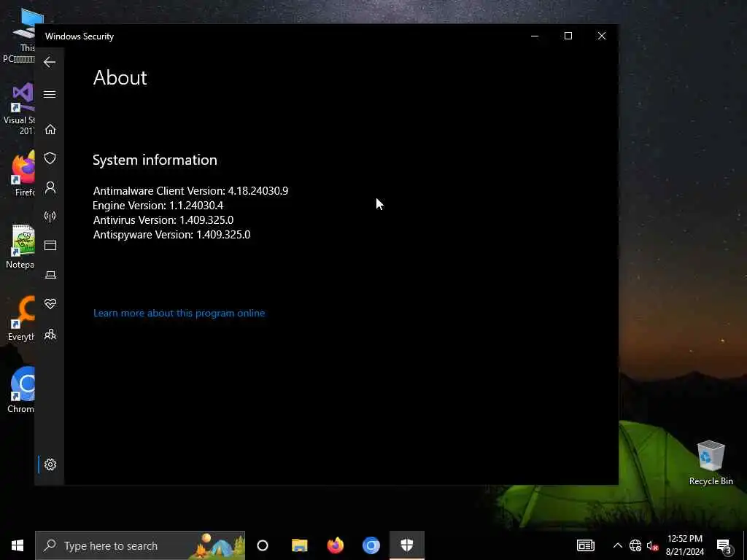Open Family options icon
747x560 pixels.
[50, 335]
